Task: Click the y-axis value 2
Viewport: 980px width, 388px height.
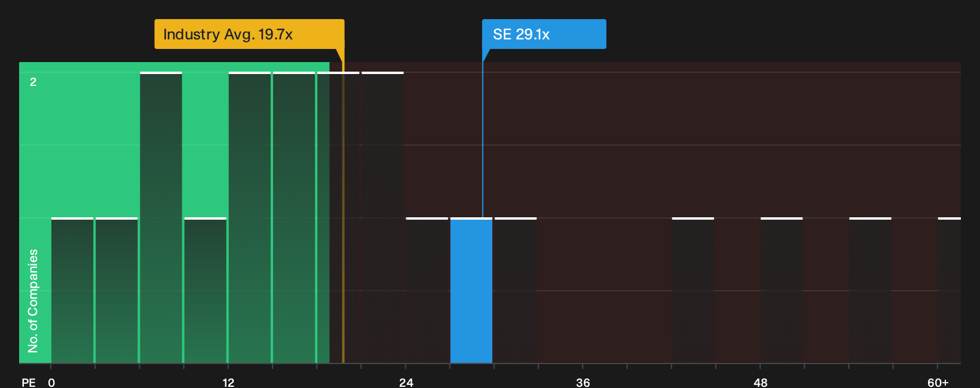Action: point(33,82)
